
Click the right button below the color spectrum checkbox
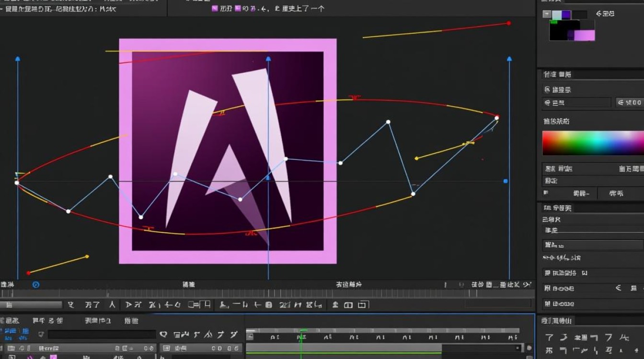click(616, 193)
